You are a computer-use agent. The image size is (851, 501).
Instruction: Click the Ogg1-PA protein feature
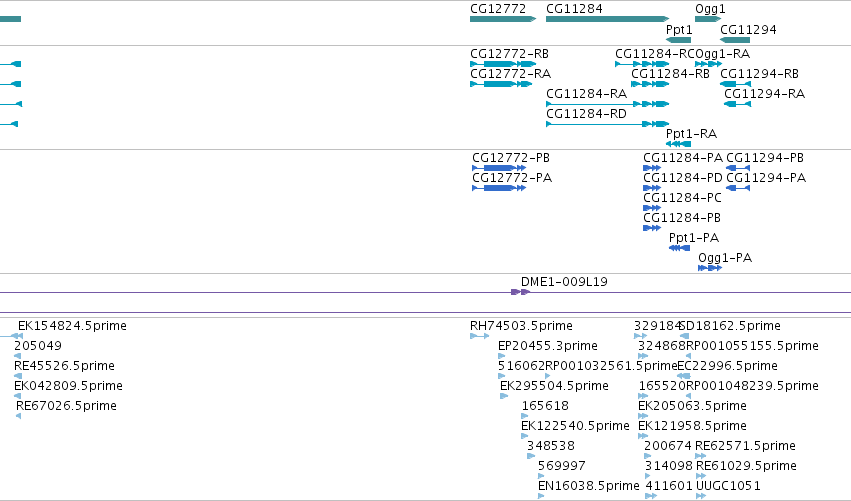click(710, 268)
